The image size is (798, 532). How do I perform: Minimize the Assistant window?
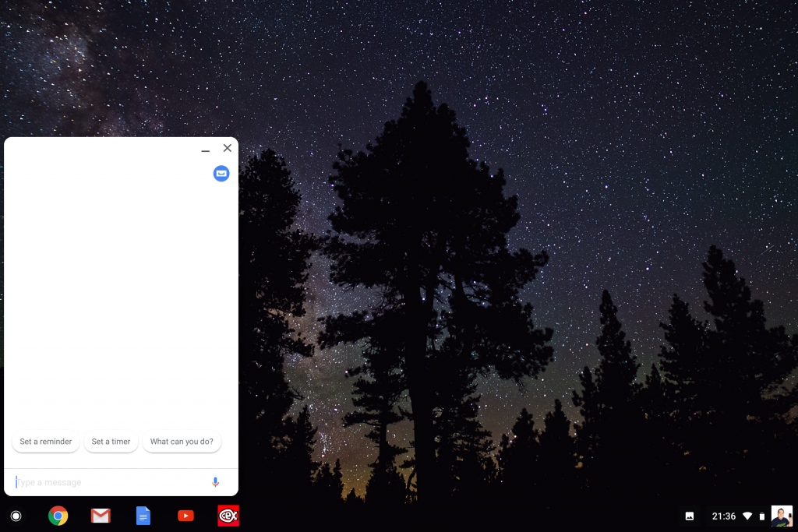pyautogui.click(x=206, y=149)
